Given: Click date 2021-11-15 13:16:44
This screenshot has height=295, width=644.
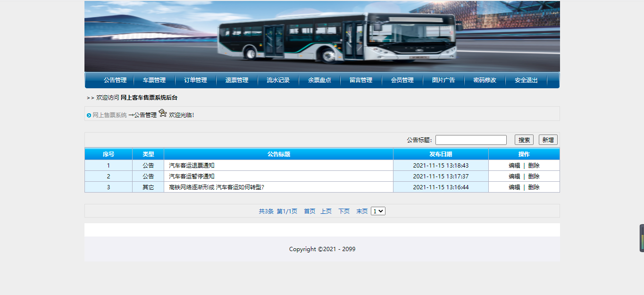Looking at the screenshot, I should click(441, 187).
